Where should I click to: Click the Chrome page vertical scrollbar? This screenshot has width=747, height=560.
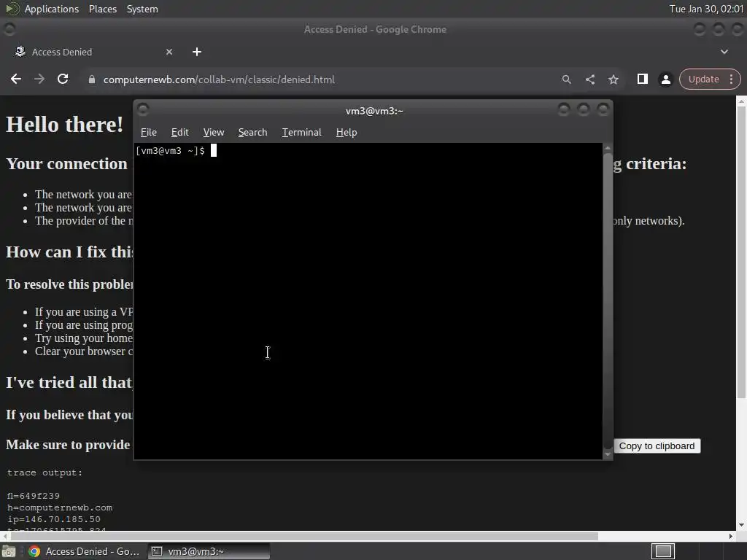pos(741,252)
